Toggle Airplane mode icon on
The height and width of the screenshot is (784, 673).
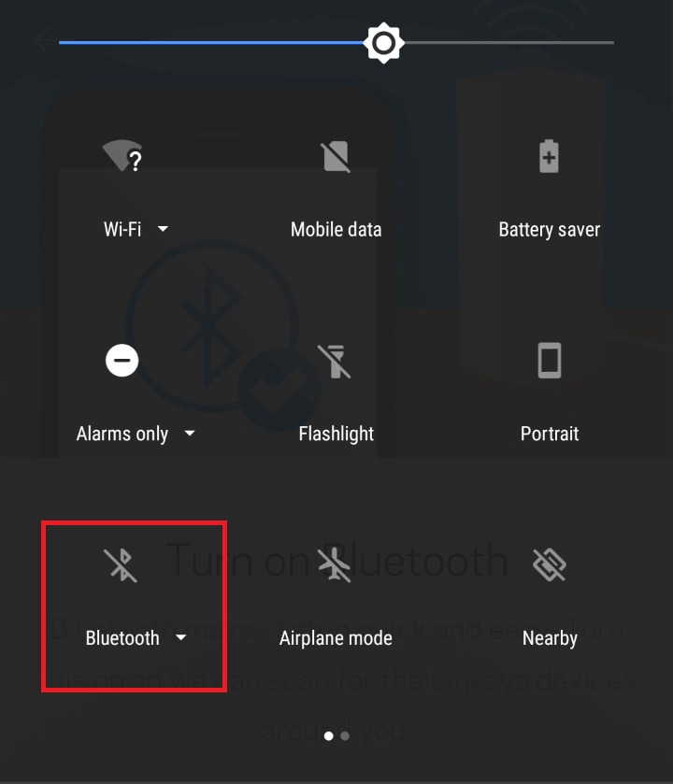click(335, 565)
